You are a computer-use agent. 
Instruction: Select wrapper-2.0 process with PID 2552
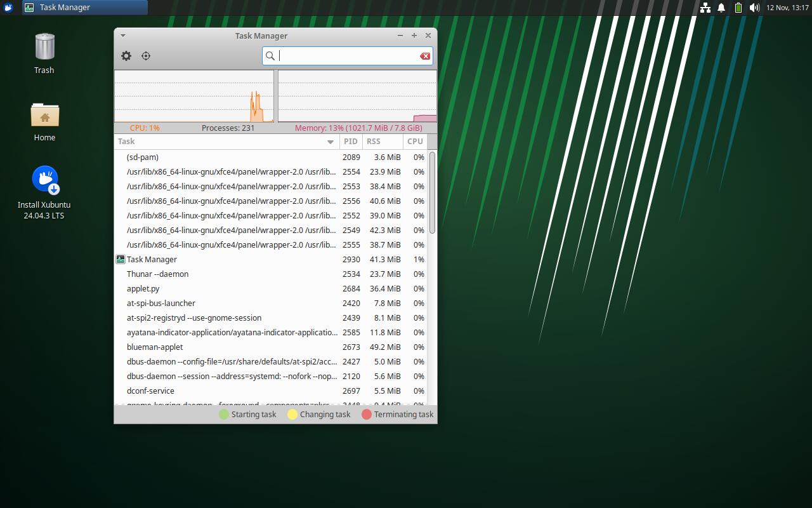pos(272,215)
